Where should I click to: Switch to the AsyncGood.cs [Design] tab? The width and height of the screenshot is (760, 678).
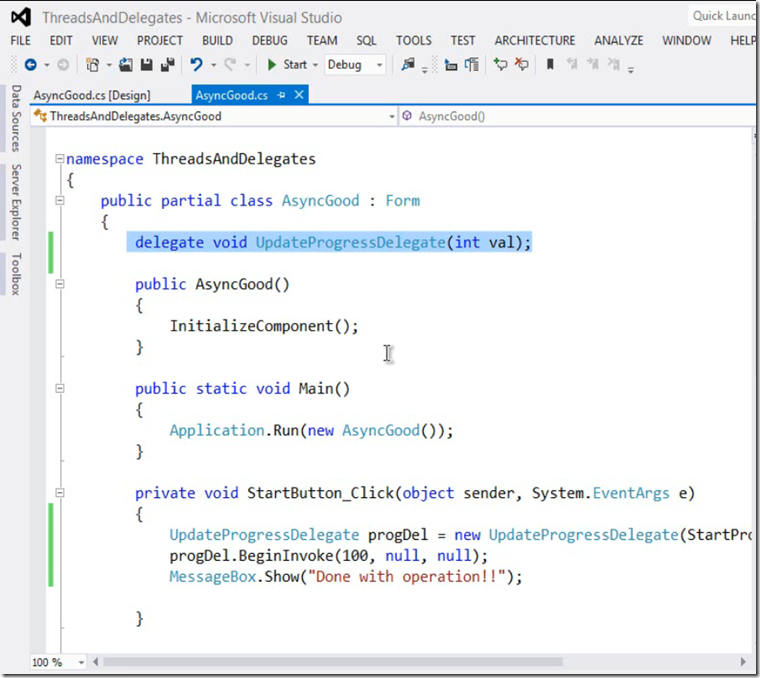click(x=92, y=95)
